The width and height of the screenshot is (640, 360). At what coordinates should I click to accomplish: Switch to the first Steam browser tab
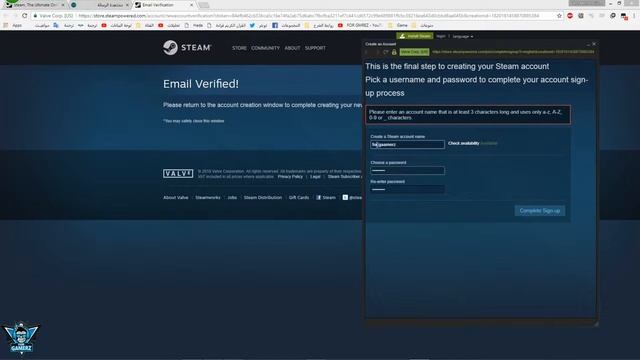pyautogui.click(x=35, y=5)
